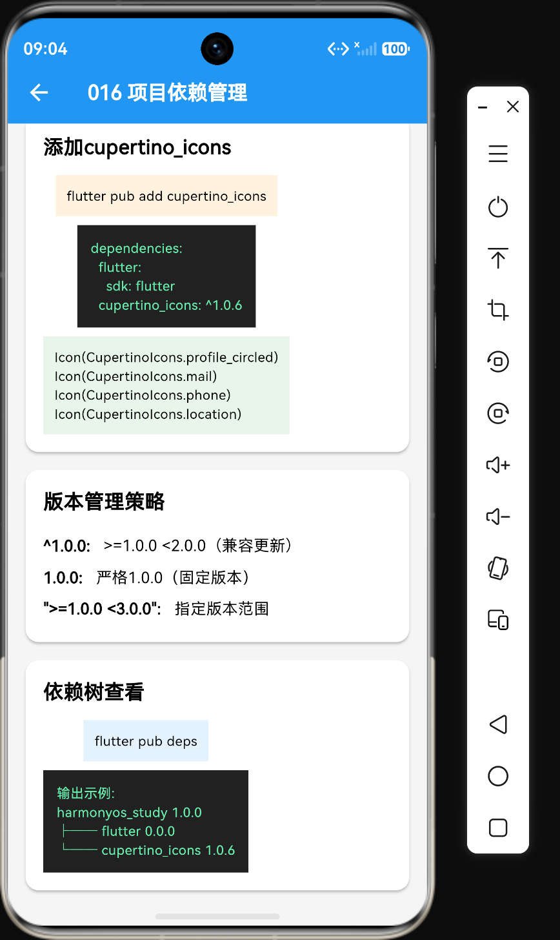The image size is (560, 940).
Task: Click the 版本管理策略 heading
Action: coord(104,502)
